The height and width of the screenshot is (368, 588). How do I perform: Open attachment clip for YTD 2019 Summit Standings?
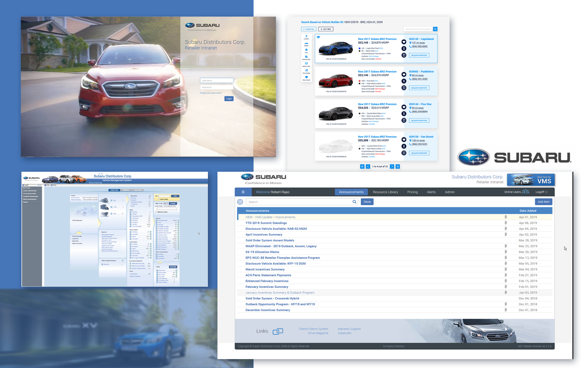[x=506, y=223]
